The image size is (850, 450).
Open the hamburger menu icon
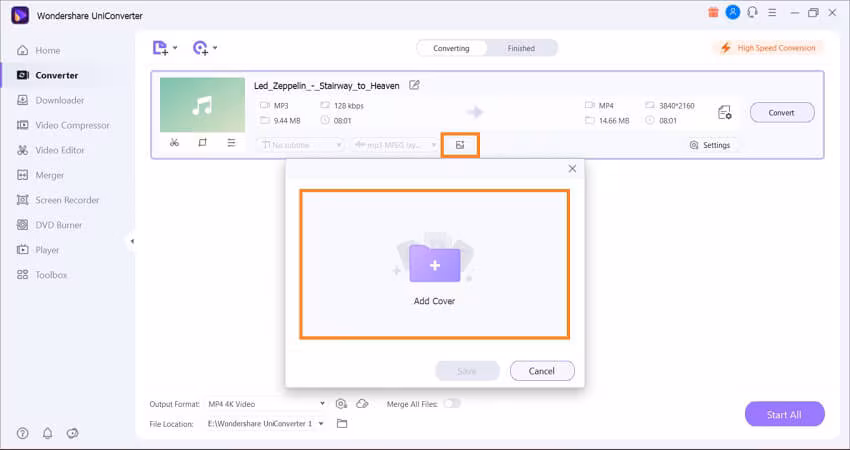(x=772, y=12)
